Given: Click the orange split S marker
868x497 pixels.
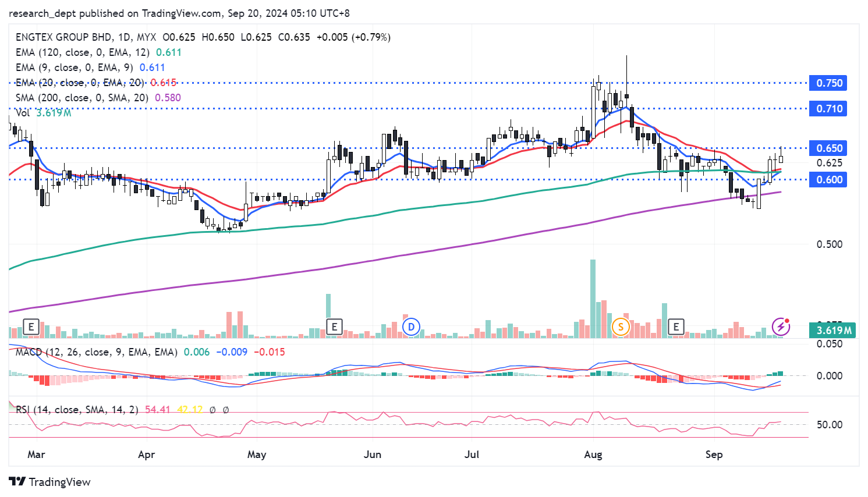Looking at the screenshot, I should click(621, 327).
